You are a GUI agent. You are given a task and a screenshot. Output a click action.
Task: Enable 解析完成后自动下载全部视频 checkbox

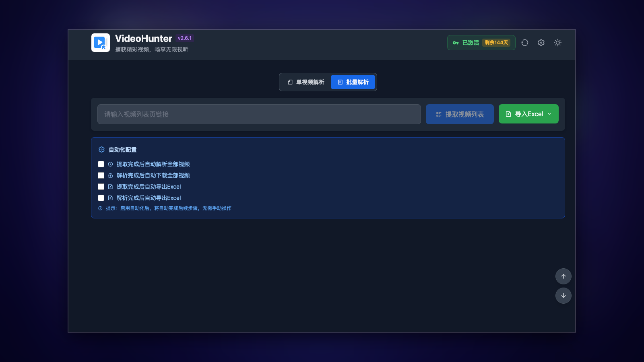(x=101, y=175)
